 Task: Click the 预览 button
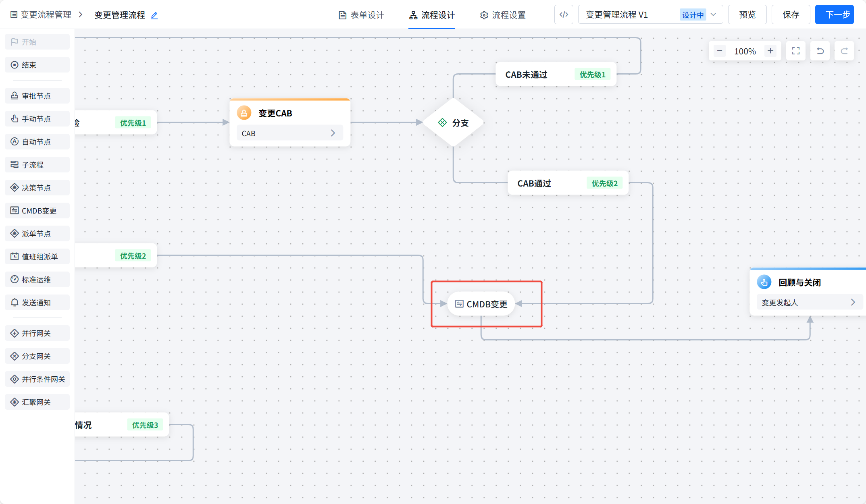point(747,15)
